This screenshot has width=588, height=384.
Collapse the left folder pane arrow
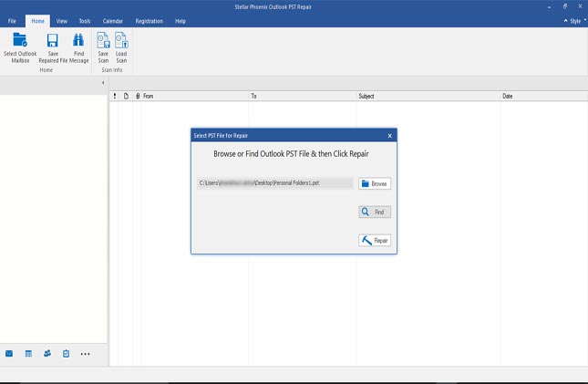point(102,83)
